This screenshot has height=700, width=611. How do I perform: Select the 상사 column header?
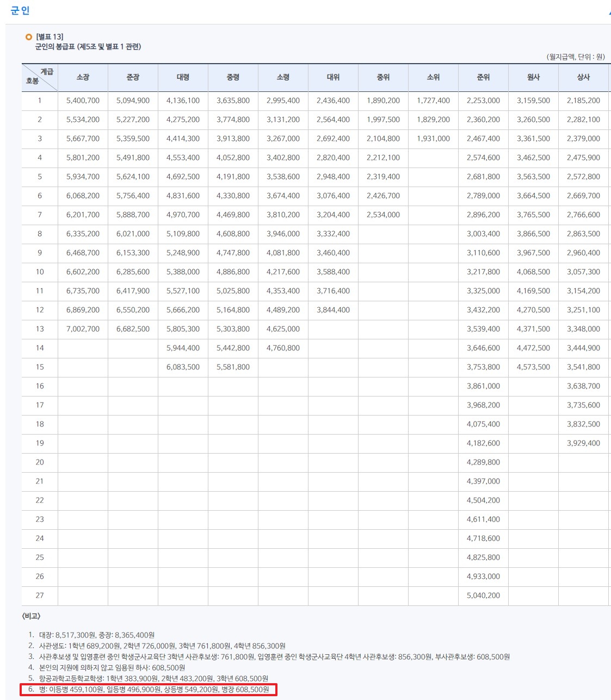pyautogui.click(x=583, y=77)
